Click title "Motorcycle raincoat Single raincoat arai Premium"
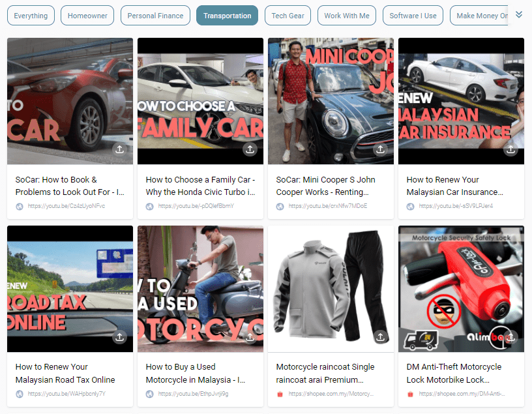 (x=325, y=374)
